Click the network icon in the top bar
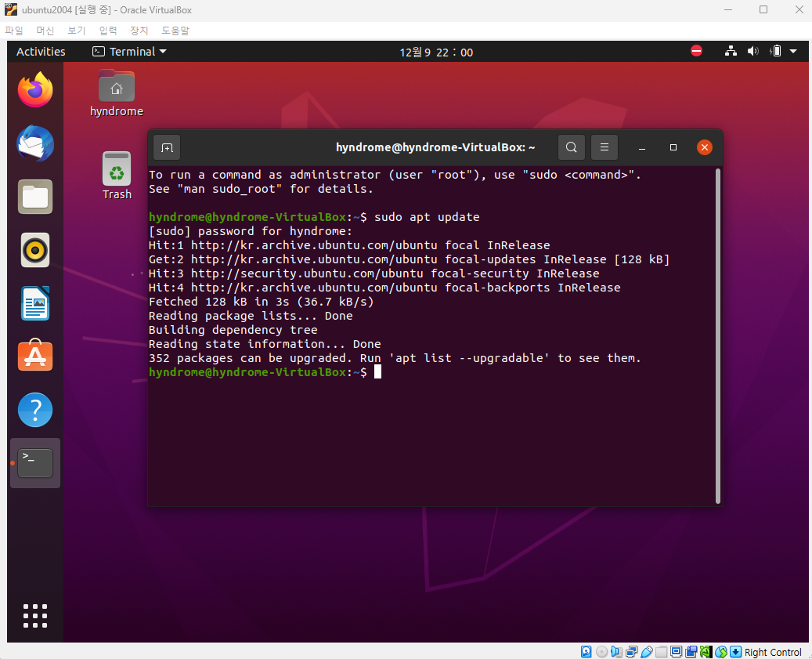 coord(731,51)
